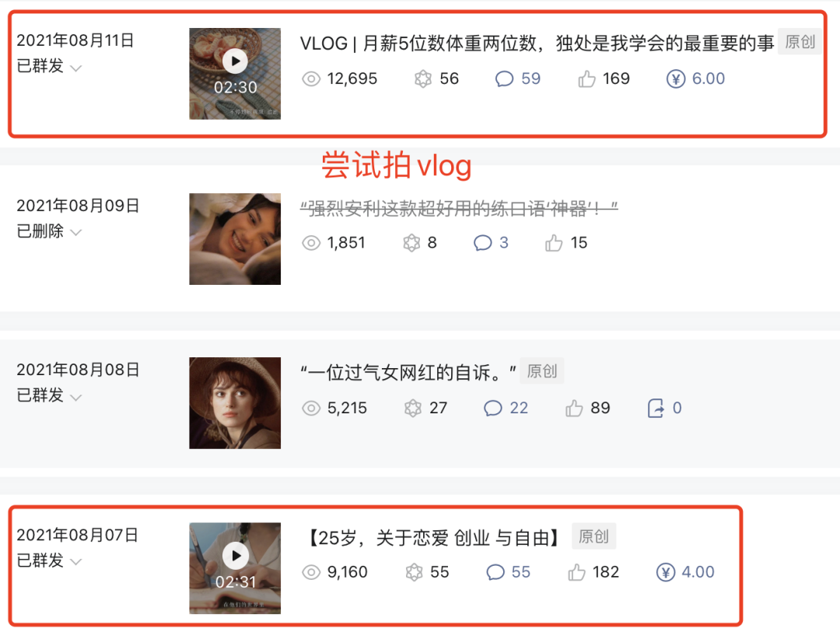The height and width of the screenshot is (632, 840).
Task: Click the yen reward icon showing 4.00
Action: click(665, 572)
